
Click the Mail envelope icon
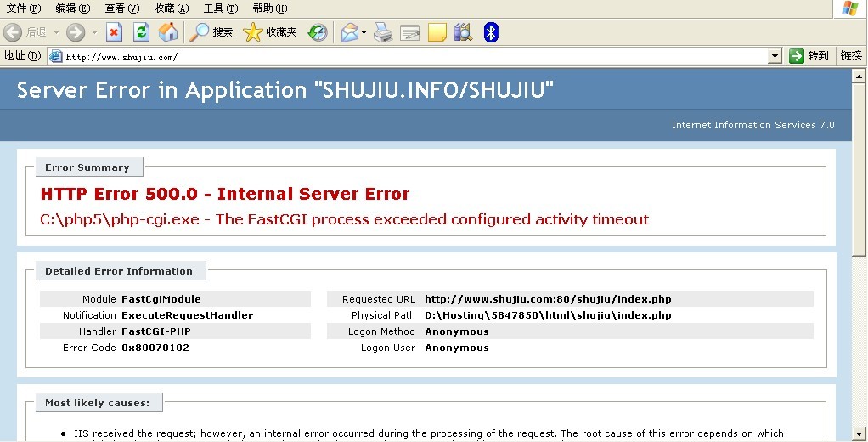click(x=350, y=32)
